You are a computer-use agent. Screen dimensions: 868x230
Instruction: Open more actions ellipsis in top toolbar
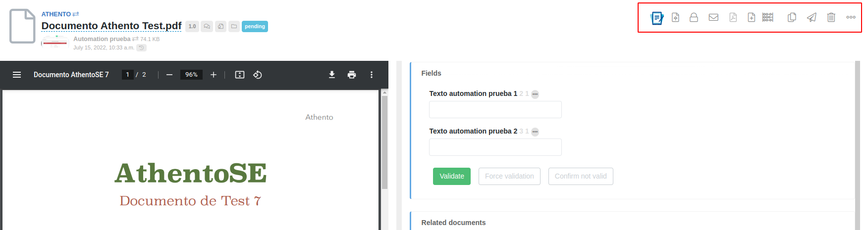coord(851,18)
